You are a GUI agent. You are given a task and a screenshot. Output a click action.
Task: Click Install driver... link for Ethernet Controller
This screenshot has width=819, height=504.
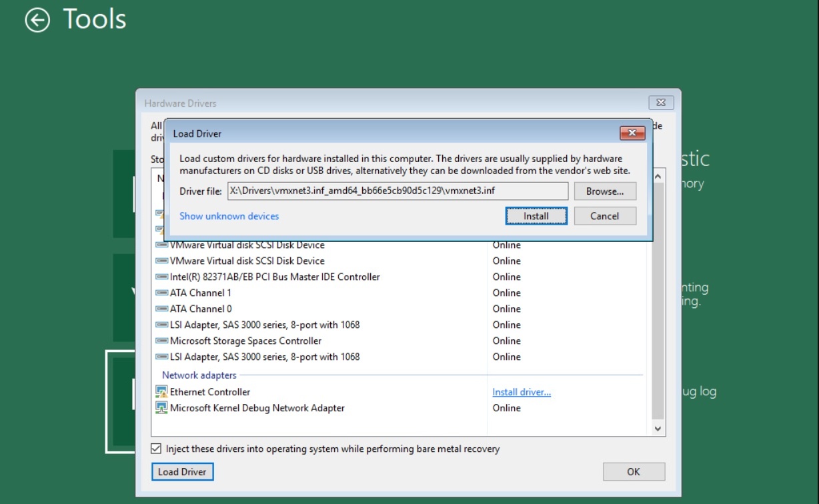[521, 392]
